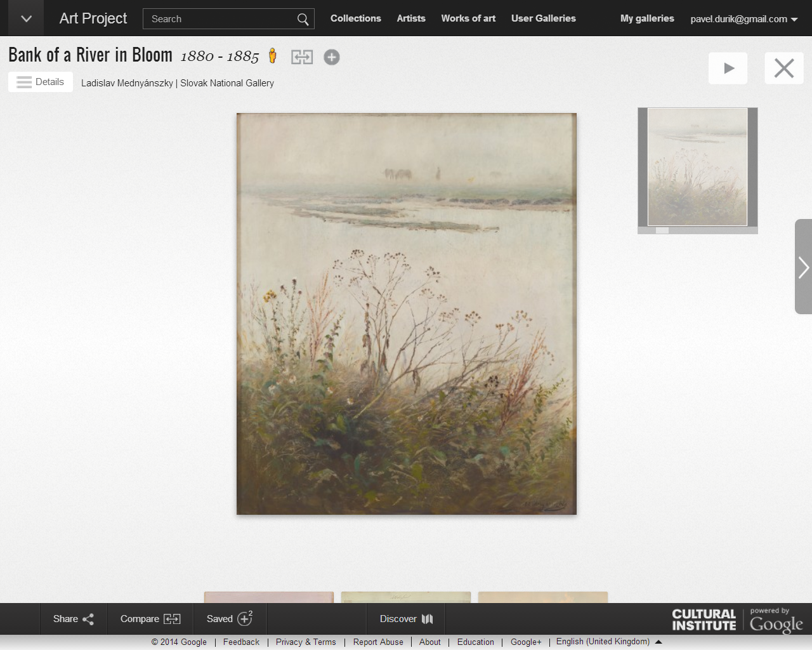812x650 pixels.
Task: Open the Discover panel
Action: click(406, 619)
